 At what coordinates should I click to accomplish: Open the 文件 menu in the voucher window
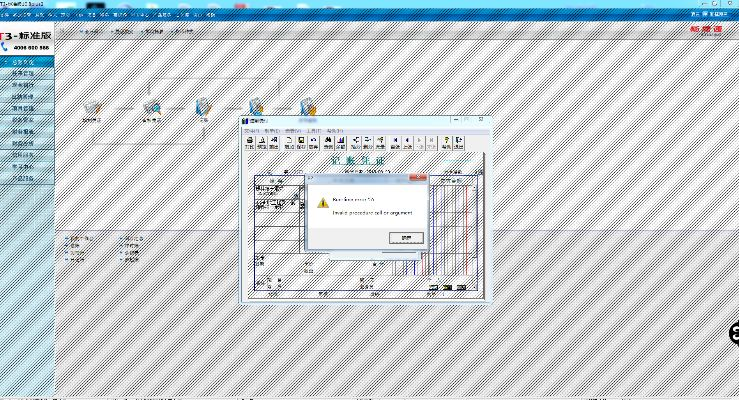coord(250,130)
